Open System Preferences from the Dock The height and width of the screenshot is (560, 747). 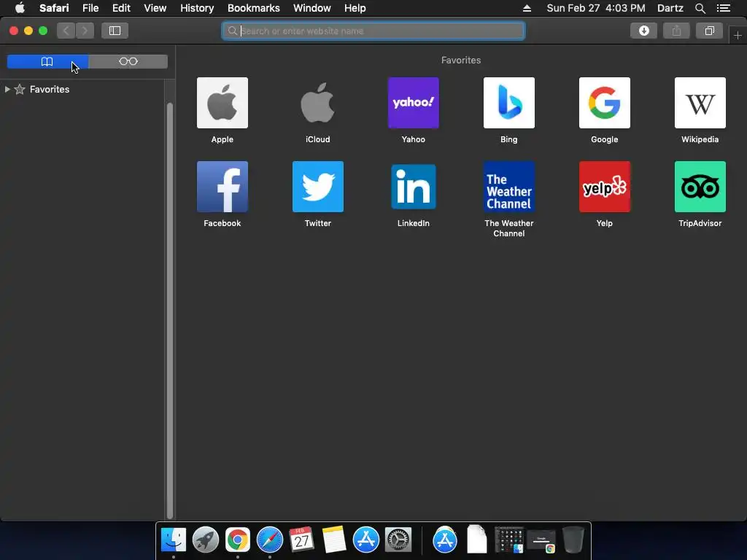tap(398, 540)
